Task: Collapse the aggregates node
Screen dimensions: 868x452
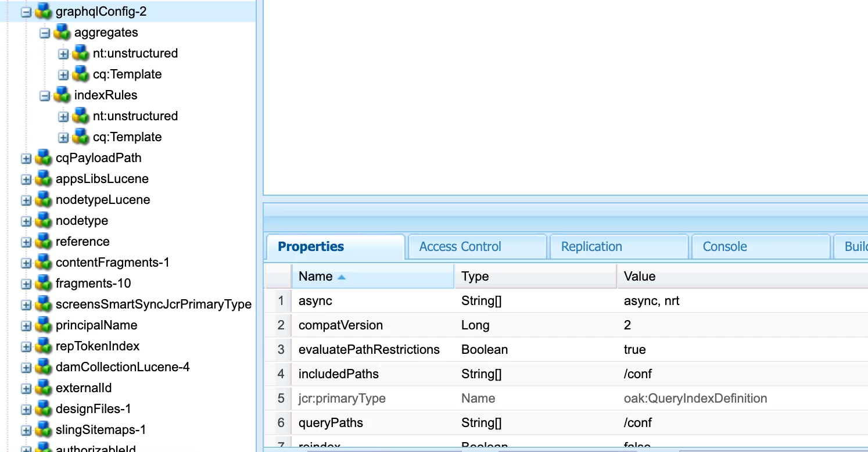Action: point(45,33)
